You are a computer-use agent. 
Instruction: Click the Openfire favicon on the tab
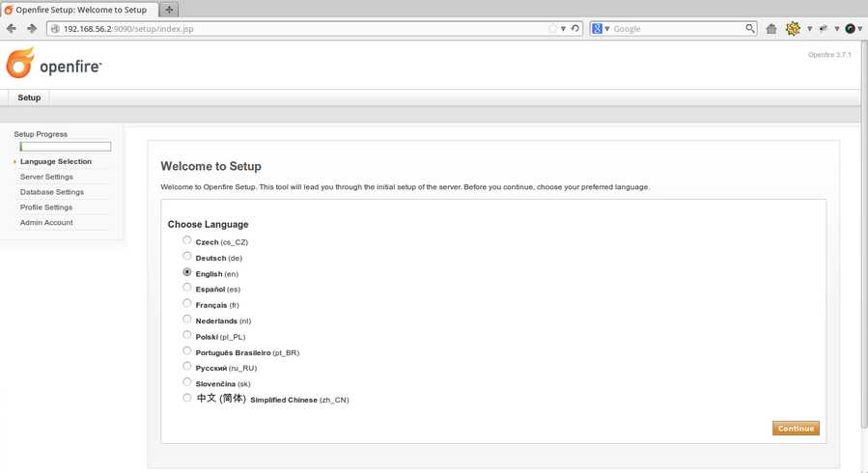click(x=9, y=10)
